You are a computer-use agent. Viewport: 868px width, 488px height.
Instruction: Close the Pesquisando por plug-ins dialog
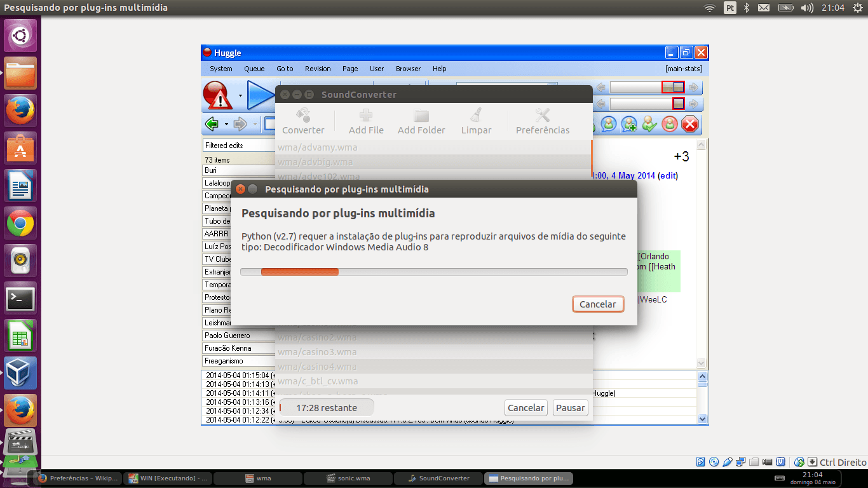241,189
